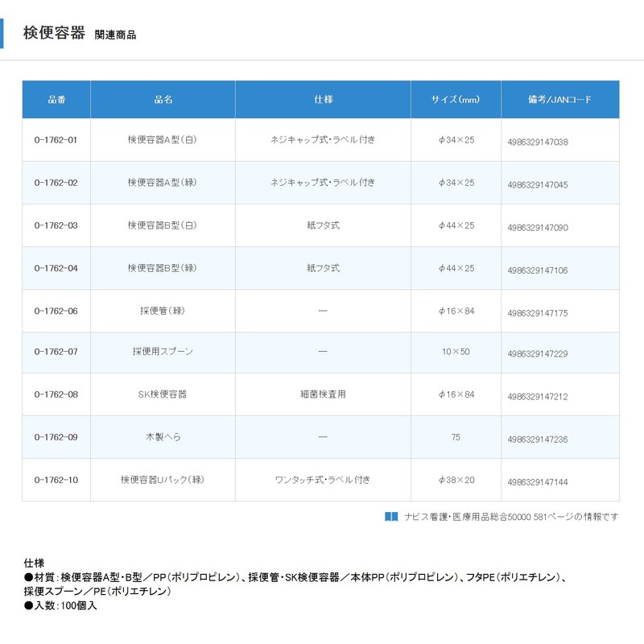Select product number 0-1762-02
The height and width of the screenshot is (644, 644).
[x=56, y=183]
